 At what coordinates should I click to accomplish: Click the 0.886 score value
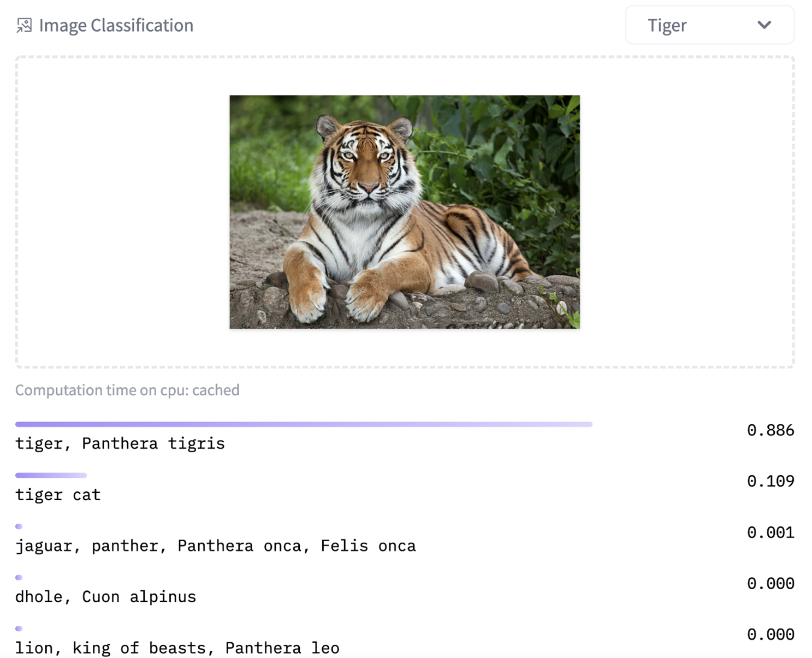(x=770, y=430)
